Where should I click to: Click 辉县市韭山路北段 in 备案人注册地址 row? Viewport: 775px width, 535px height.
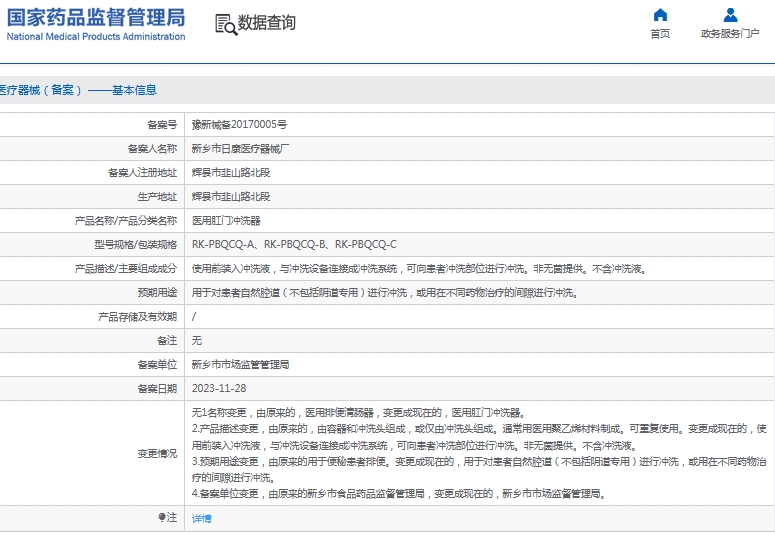231,173
